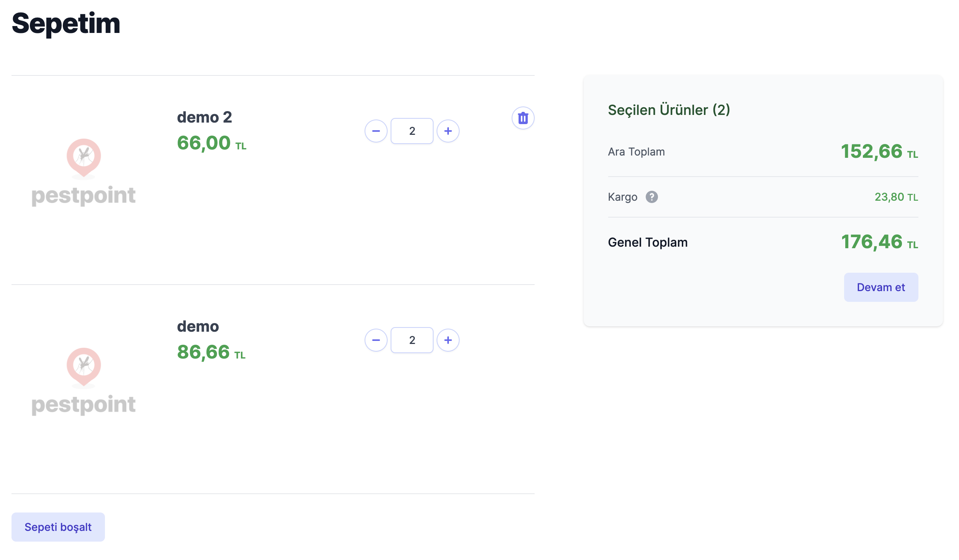Image resolution: width=959 pixels, height=560 pixels.
Task: Click the Seçilen Ürünler (2) summary heading
Action: [669, 110]
